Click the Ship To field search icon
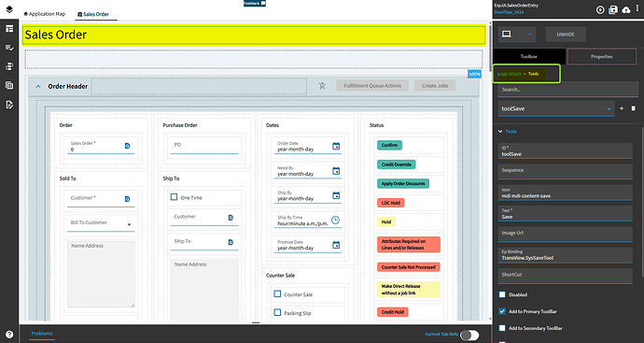This screenshot has width=644, height=343. pos(231,242)
